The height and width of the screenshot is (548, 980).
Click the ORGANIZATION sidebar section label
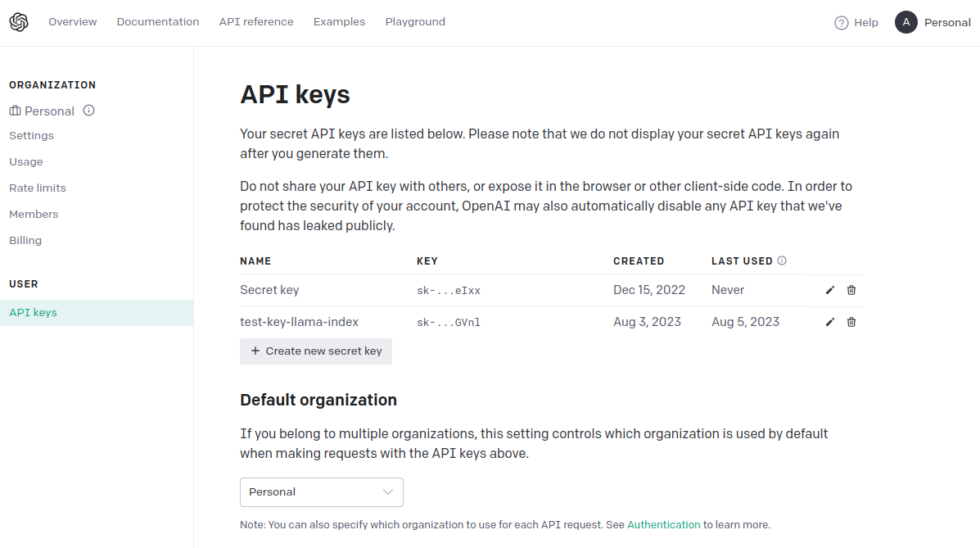coord(52,85)
